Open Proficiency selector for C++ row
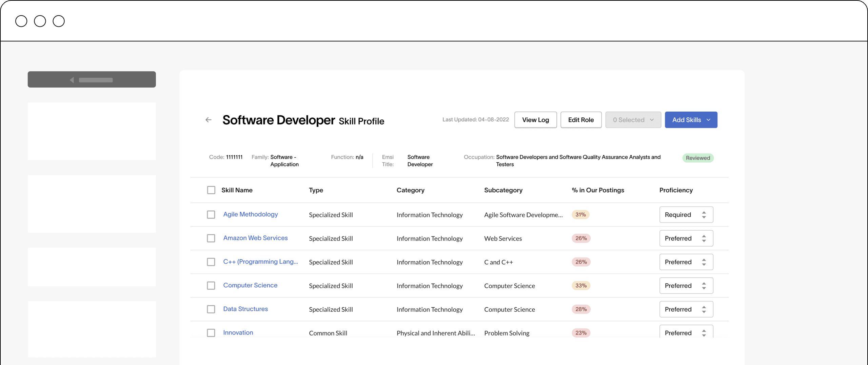This screenshot has width=868, height=365. point(686,262)
